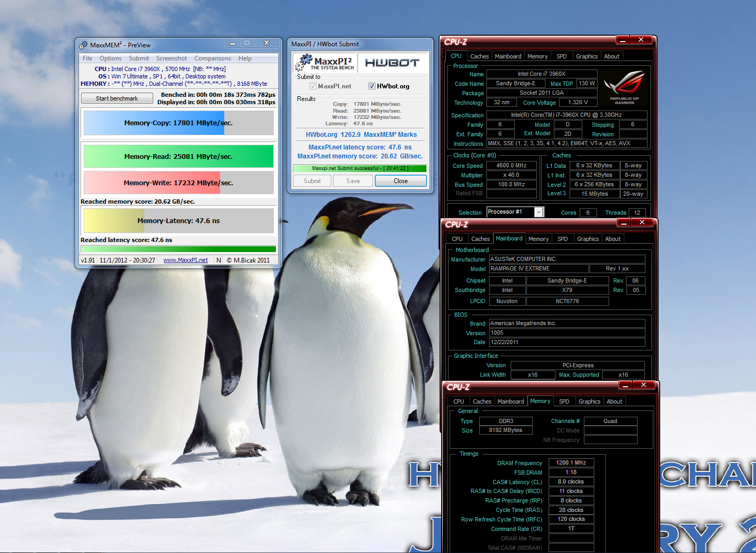Switch to Caches tab in top CPU-Z window

pos(479,56)
